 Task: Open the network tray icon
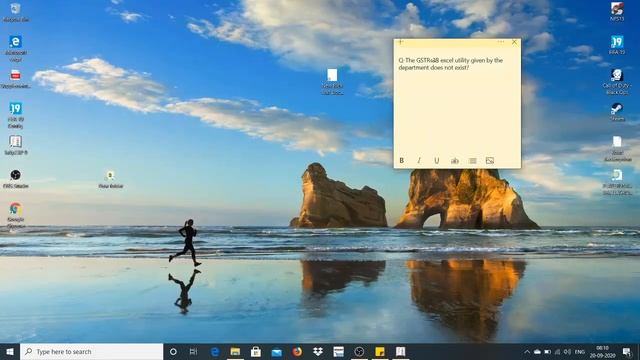click(558, 351)
